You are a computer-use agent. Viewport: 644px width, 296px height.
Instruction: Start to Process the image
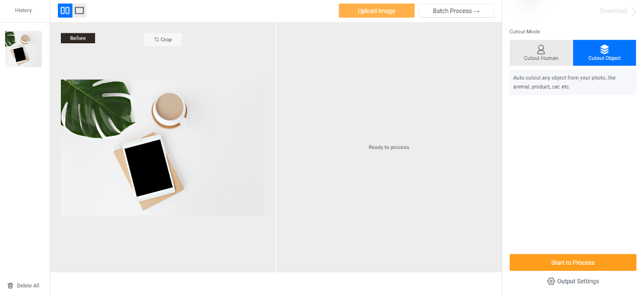coord(573,262)
